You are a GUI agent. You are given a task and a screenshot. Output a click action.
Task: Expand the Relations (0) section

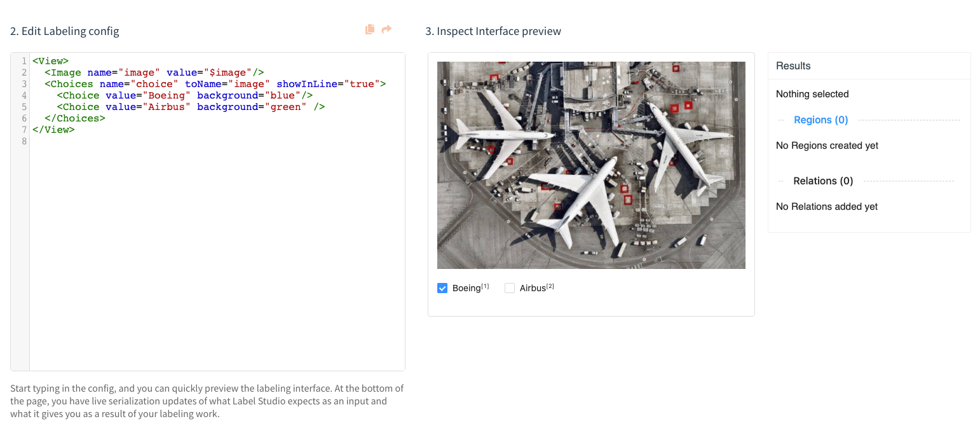[823, 181]
